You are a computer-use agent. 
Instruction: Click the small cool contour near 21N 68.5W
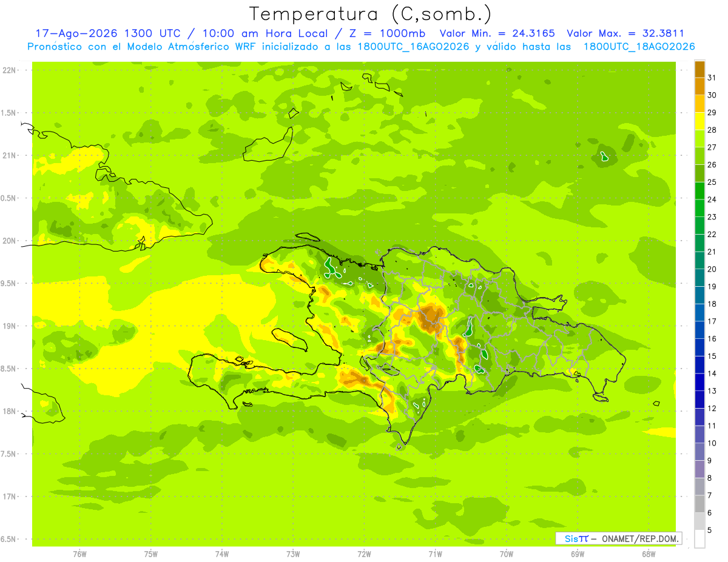(604, 156)
